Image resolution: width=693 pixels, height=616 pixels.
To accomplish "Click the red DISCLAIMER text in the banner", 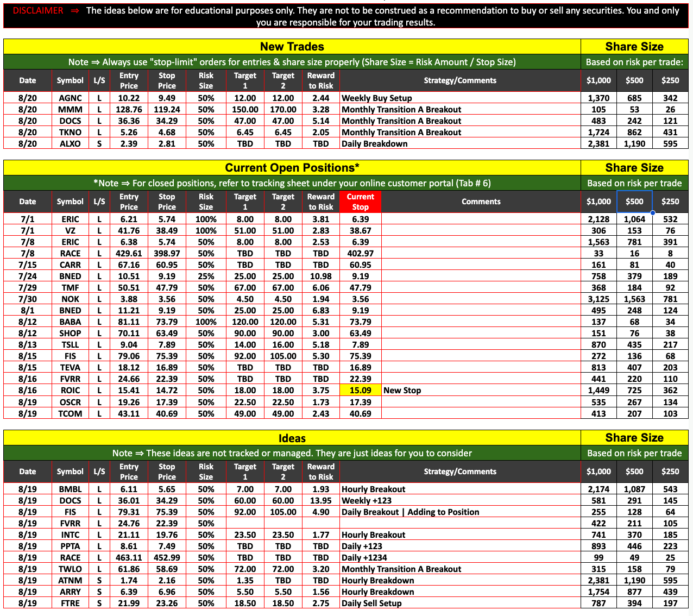I will coord(38,11).
